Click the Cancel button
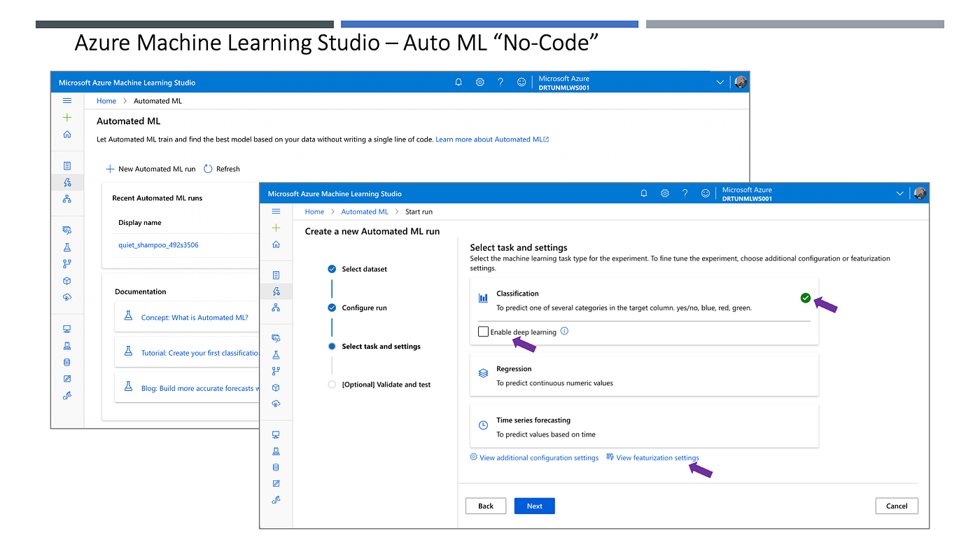The height and width of the screenshot is (552, 980). click(897, 506)
